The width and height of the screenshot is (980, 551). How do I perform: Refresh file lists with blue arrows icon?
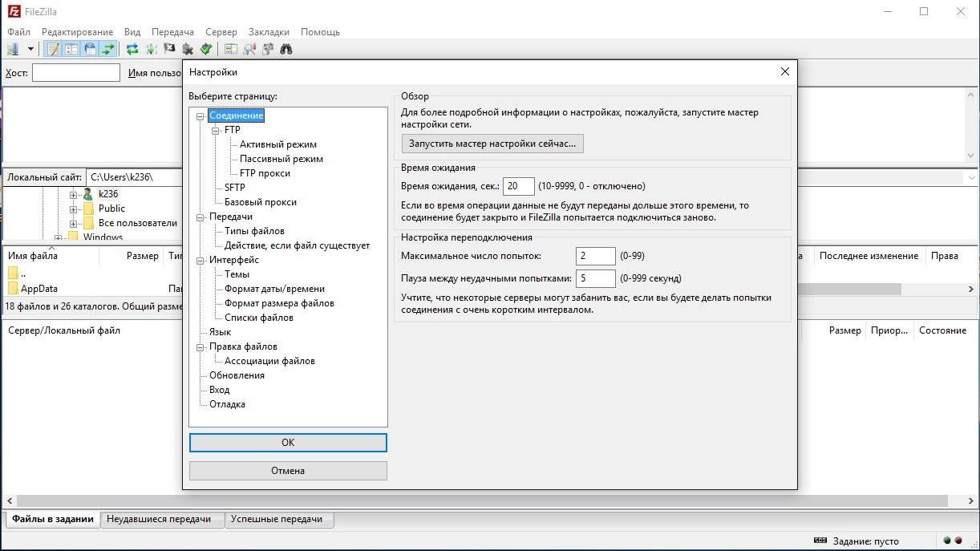[132, 49]
